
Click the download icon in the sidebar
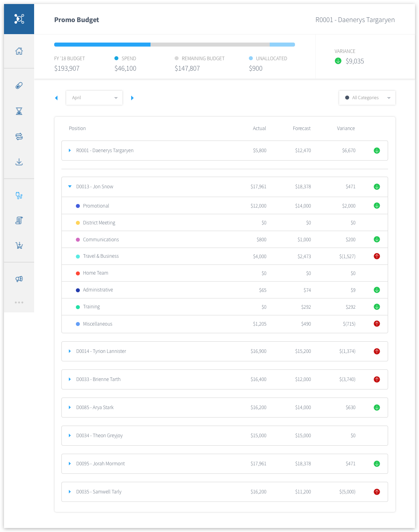click(19, 162)
